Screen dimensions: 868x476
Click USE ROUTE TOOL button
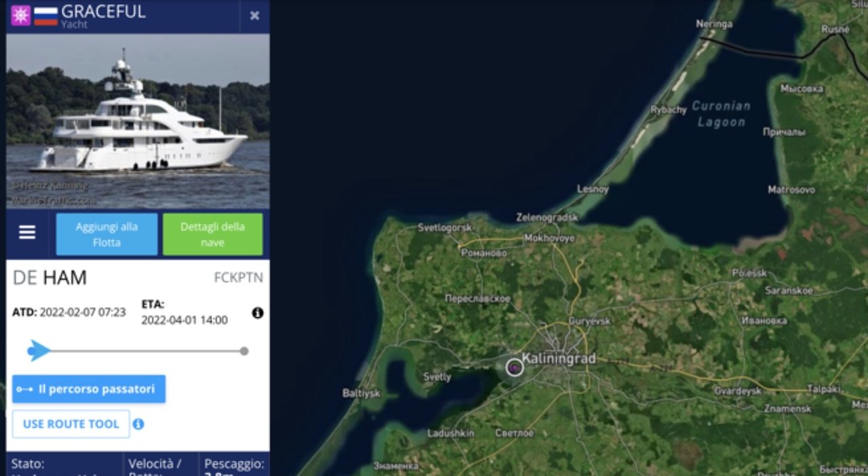71,424
